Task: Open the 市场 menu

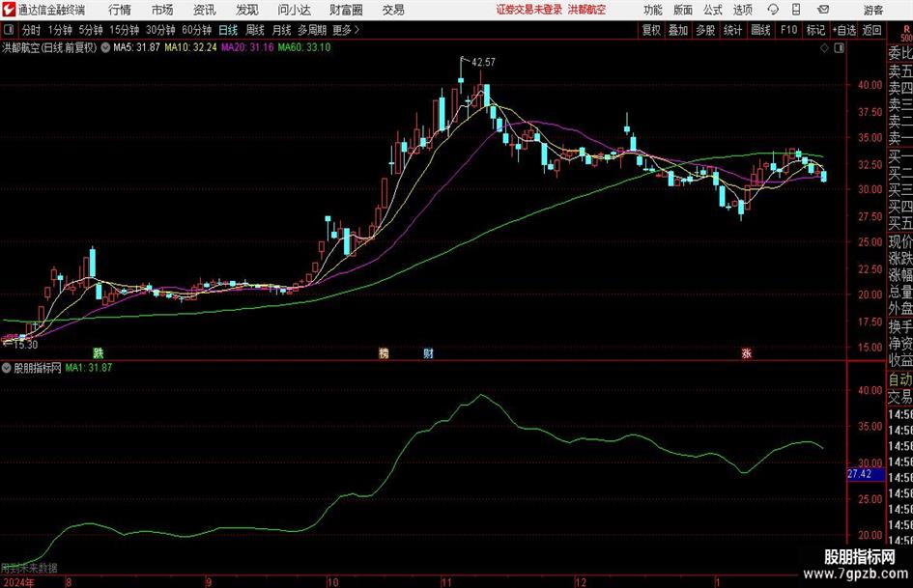Action: [x=162, y=10]
